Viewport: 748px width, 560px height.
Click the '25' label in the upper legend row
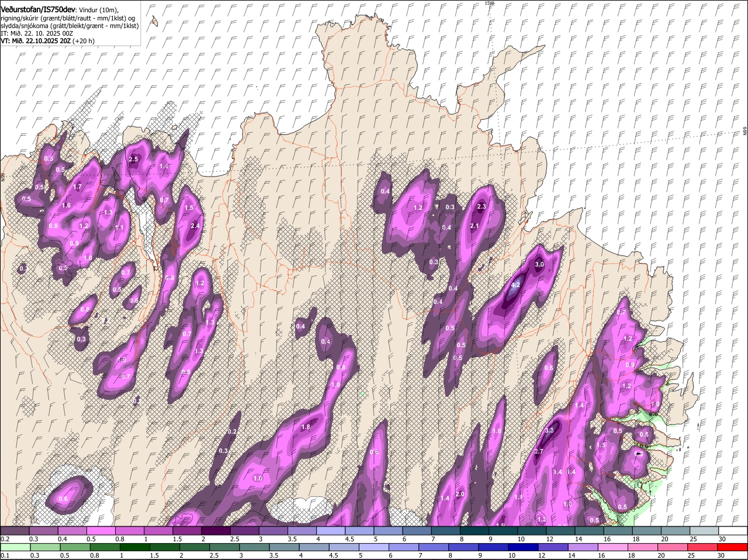693,539
